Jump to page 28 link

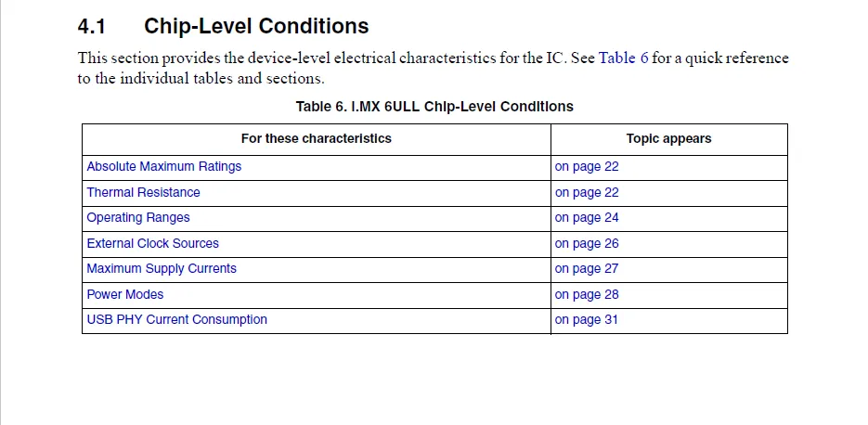[587, 294]
